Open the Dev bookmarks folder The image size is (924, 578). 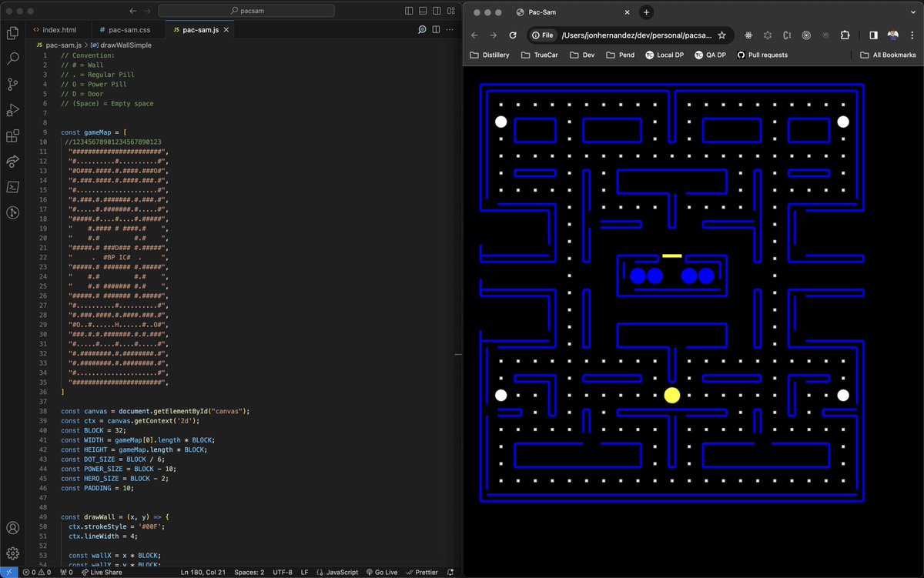[582, 55]
